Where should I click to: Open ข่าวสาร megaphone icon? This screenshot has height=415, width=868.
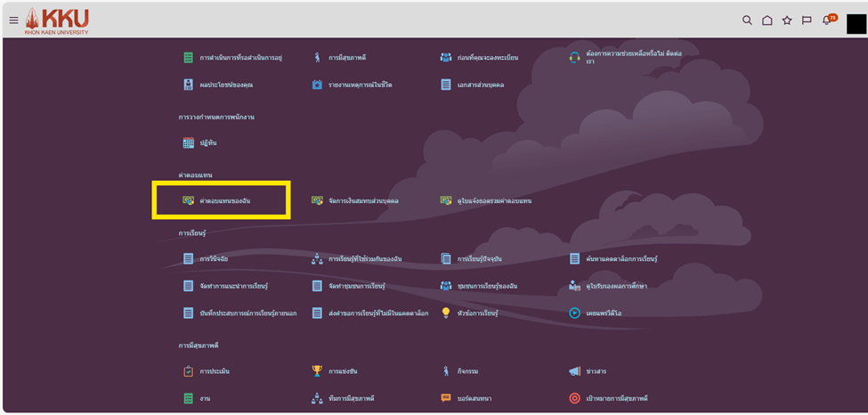575,370
